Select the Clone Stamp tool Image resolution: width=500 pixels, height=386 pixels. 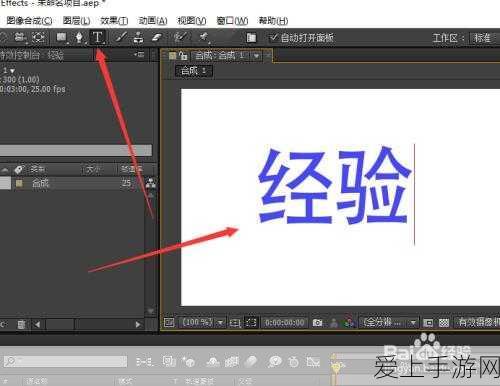tap(138, 37)
